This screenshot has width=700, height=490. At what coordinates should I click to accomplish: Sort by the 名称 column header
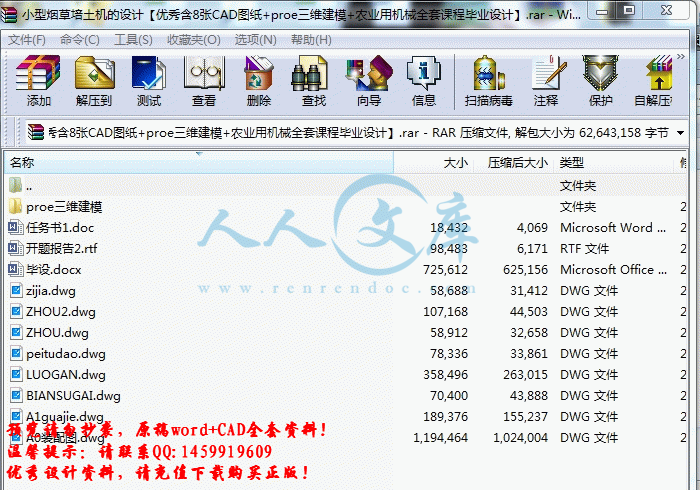click(199, 162)
